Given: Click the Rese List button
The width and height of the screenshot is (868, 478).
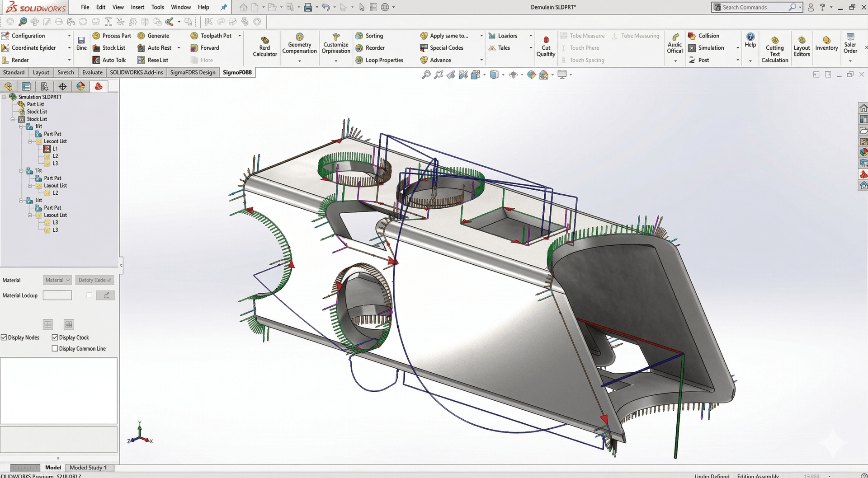Looking at the screenshot, I should click(153, 60).
